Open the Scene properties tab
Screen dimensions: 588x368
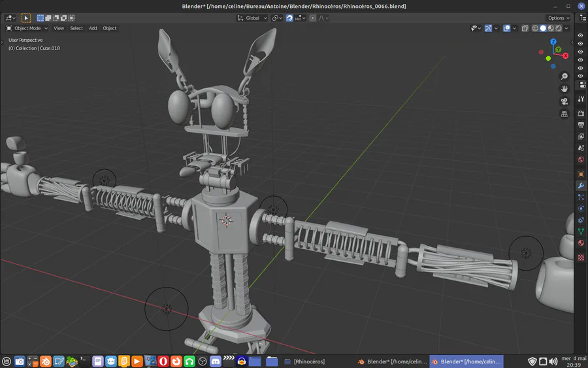tap(581, 148)
